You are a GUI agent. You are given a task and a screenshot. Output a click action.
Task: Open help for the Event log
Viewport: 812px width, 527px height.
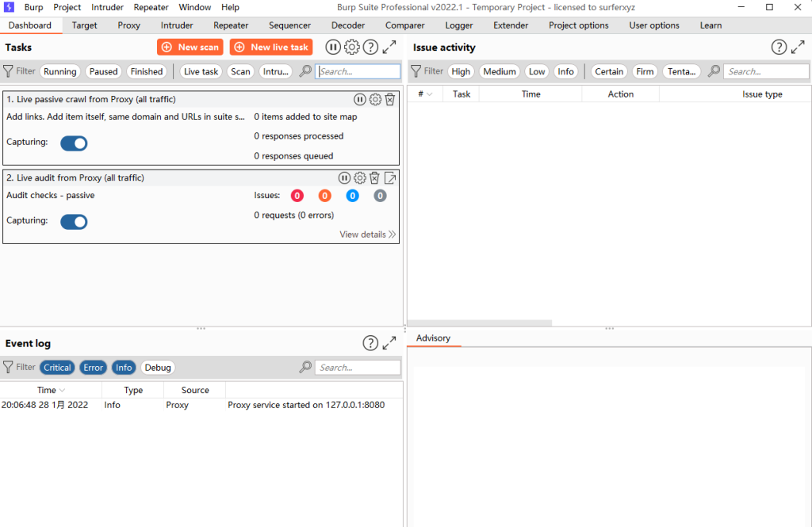(x=370, y=342)
